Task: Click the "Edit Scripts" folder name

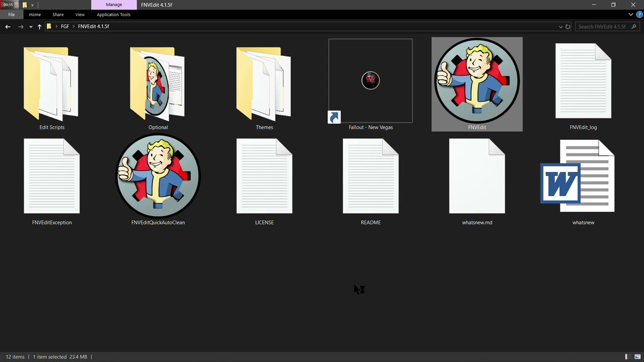Action: pyautogui.click(x=52, y=127)
